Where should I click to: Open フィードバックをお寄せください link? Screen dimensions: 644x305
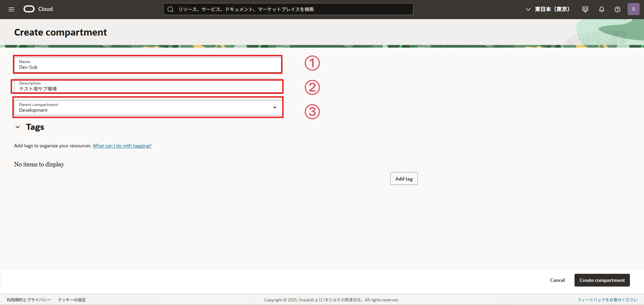(x=607, y=300)
